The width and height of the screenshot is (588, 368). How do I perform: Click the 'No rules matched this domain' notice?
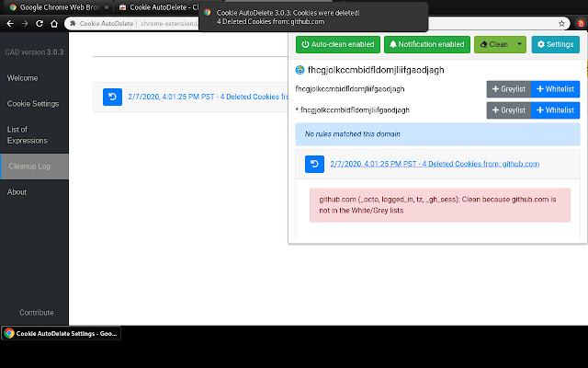(x=437, y=134)
